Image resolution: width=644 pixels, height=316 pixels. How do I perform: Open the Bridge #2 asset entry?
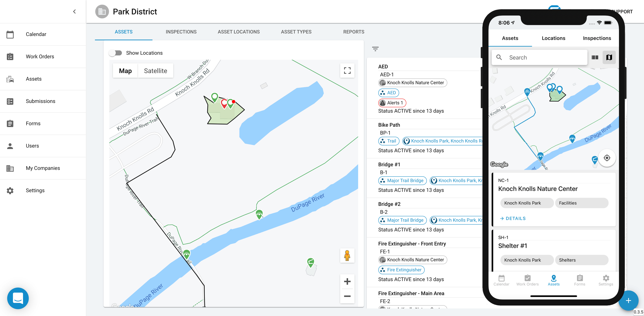point(389,204)
